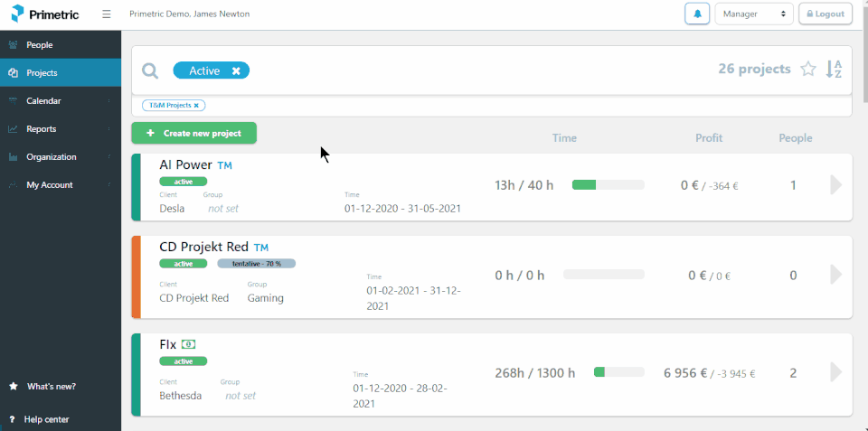Expand the Reports sidebar menu
The image size is (868, 431).
[x=42, y=129]
